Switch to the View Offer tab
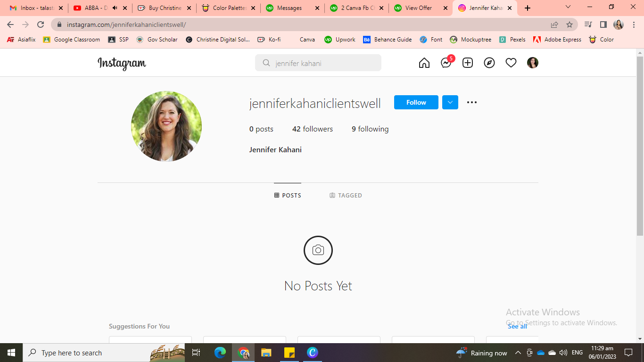 [418, 8]
